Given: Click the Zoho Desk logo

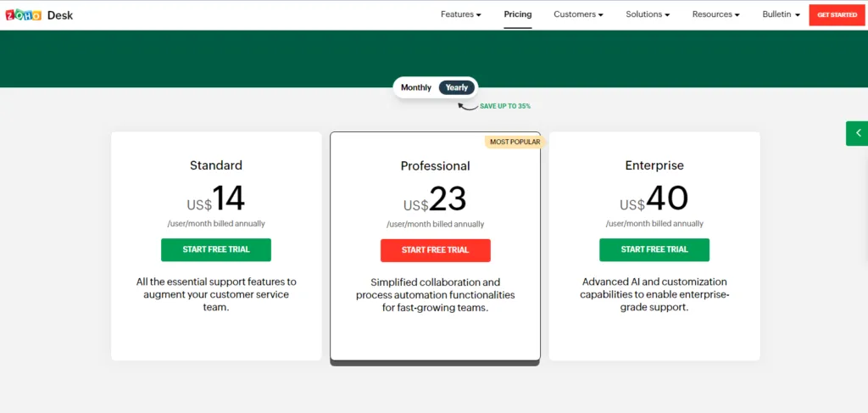Looking at the screenshot, I should 39,15.
